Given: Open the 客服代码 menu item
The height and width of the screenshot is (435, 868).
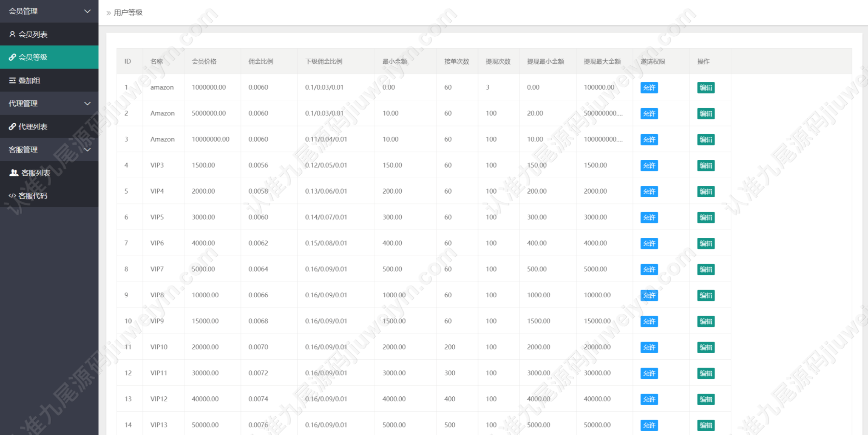Looking at the screenshot, I should coord(49,196).
